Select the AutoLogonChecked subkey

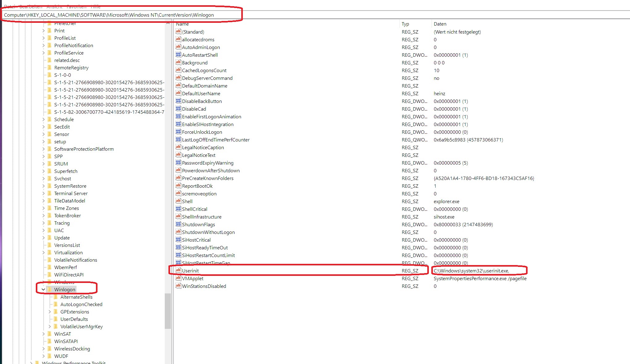click(x=82, y=304)
